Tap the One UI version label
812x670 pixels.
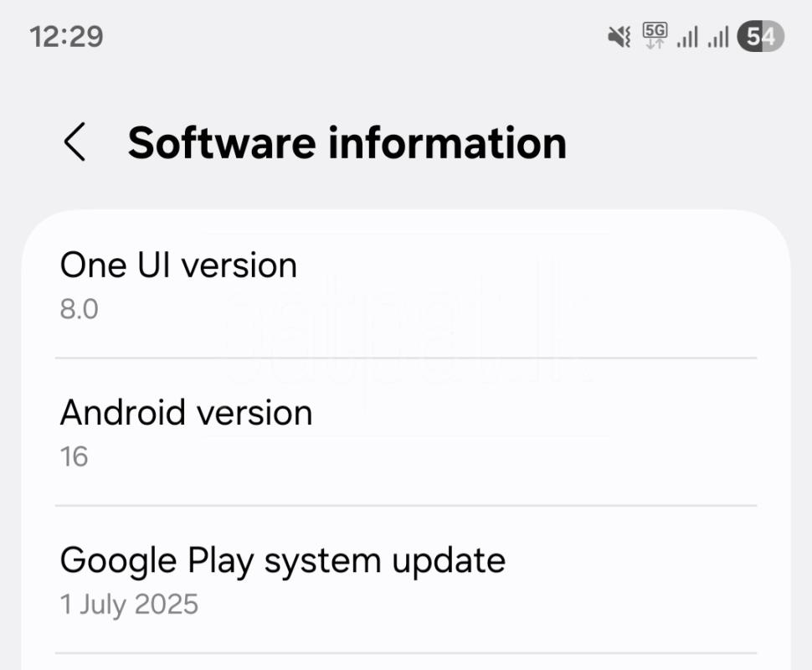[x=178, y=265]
